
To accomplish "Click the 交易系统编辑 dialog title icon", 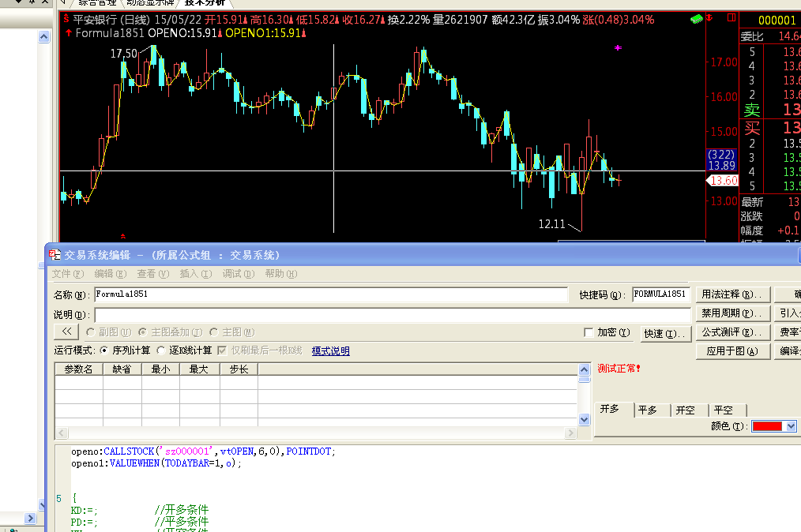I will click(x=55, y=254).
